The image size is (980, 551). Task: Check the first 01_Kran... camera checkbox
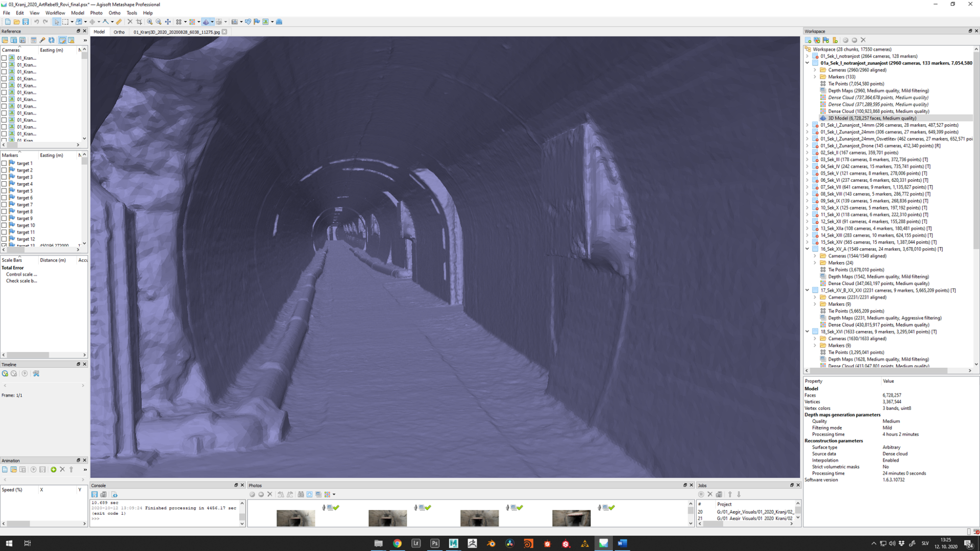4,58
